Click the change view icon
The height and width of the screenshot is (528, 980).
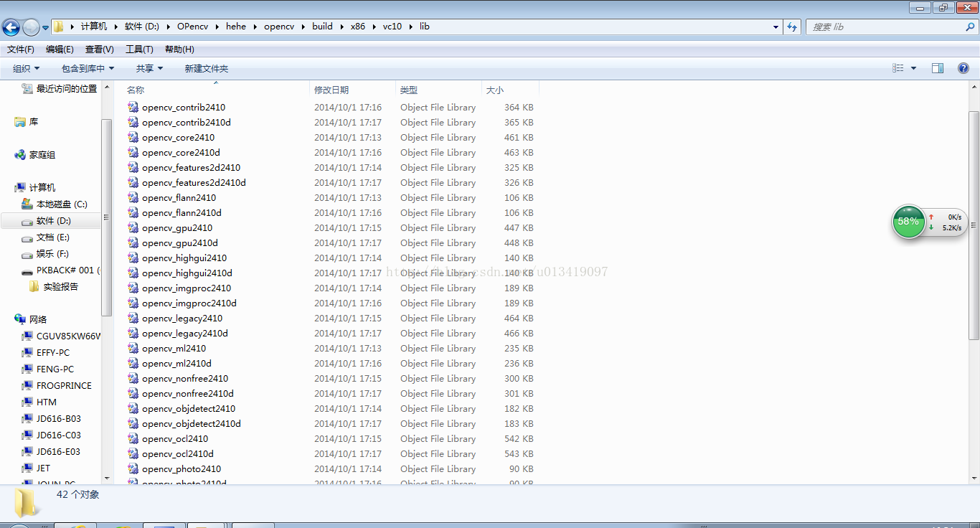898,68
